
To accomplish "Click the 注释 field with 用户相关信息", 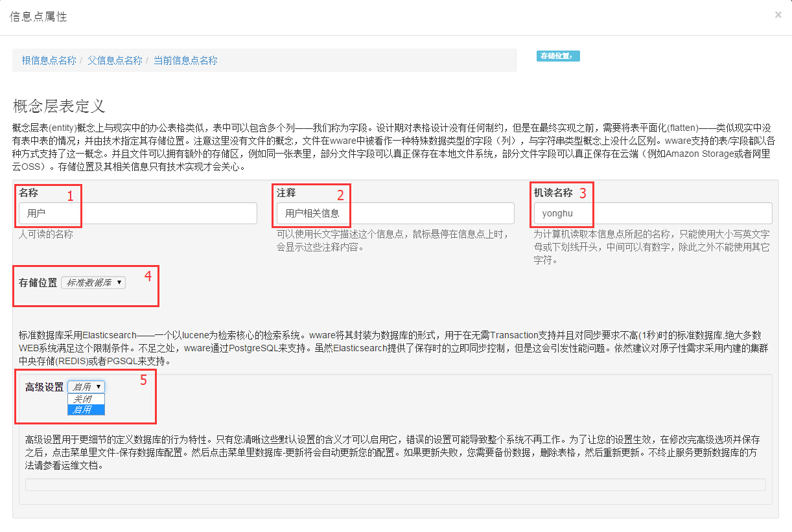I will tap(395, 213).
